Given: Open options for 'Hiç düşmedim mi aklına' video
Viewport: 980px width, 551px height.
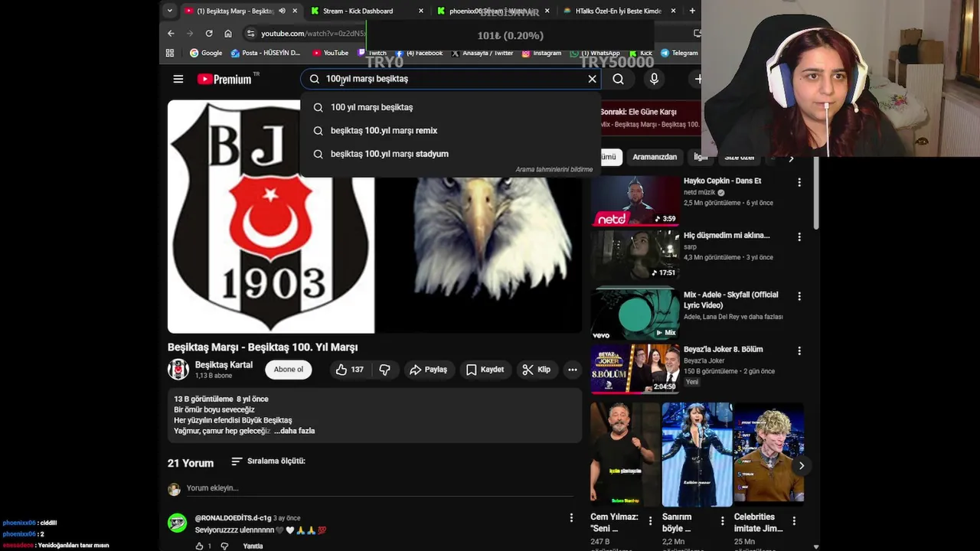Looking at the screenshot, I should click(x=799, y=237).
